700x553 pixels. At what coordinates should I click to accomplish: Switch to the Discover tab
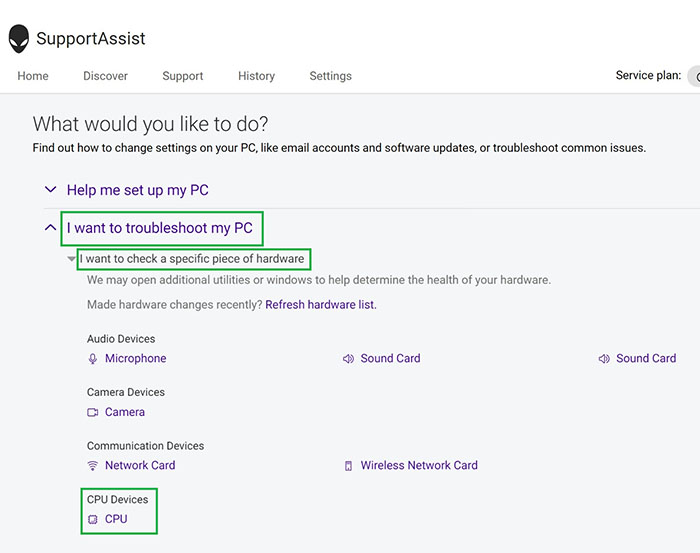point(105,76)
